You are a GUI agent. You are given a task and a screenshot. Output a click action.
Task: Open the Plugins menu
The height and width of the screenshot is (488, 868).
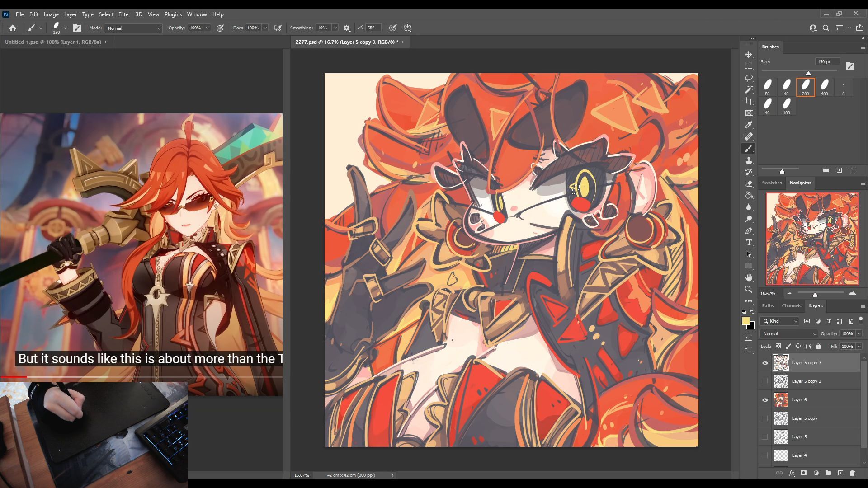[173, 14]
